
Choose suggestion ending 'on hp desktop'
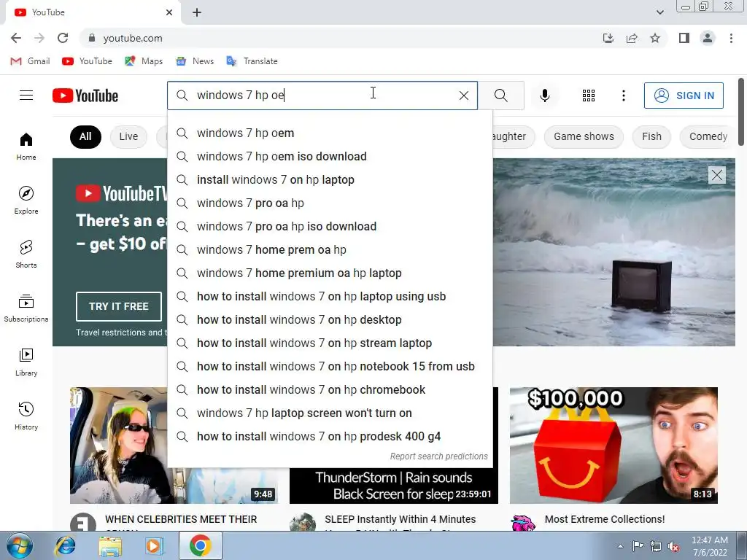coord(330,319)
